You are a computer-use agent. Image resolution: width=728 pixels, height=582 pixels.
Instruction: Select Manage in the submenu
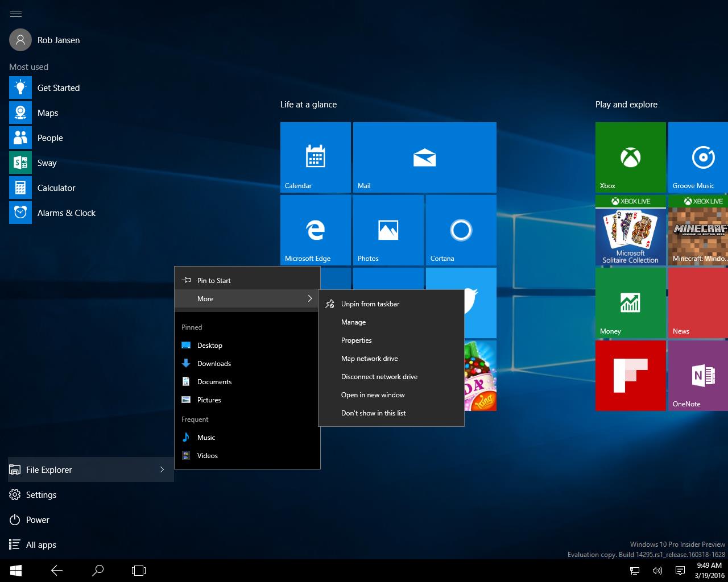point(391,322)
